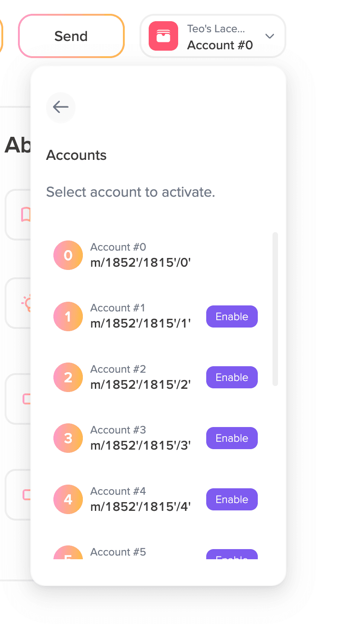Click the Account #1 round number badge

click(68, 316)
